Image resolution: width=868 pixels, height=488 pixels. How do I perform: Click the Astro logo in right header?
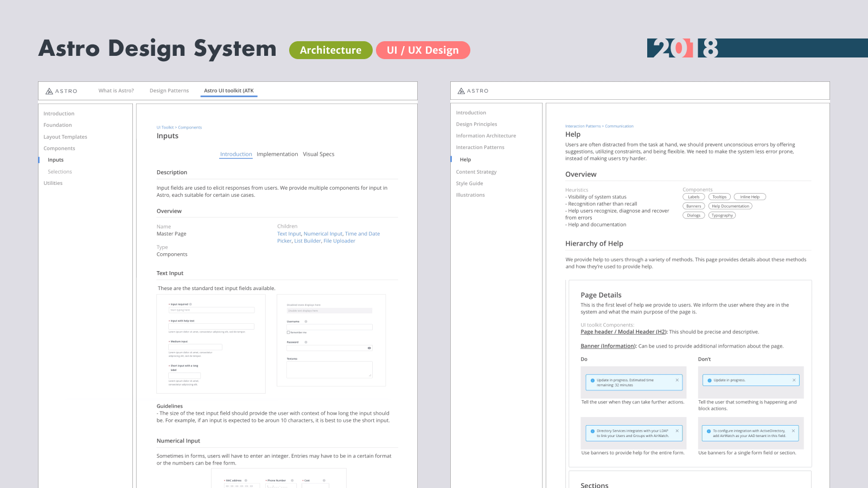[473, 91]
